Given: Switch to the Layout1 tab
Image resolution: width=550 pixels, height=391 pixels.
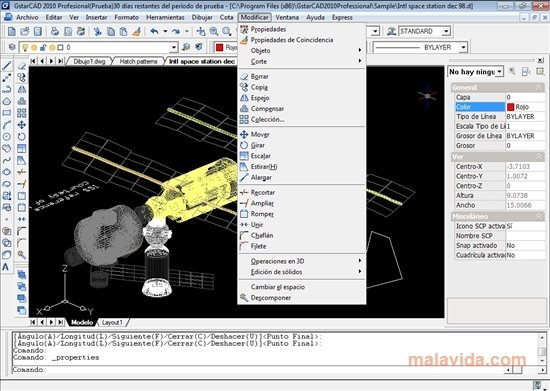Looking at the screenshot, I should click(112, 322).
